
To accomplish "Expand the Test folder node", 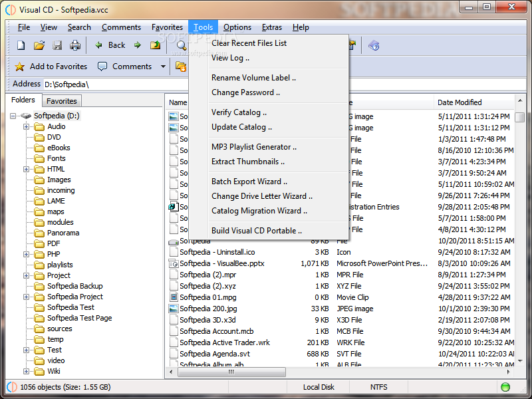I will 26,350.
